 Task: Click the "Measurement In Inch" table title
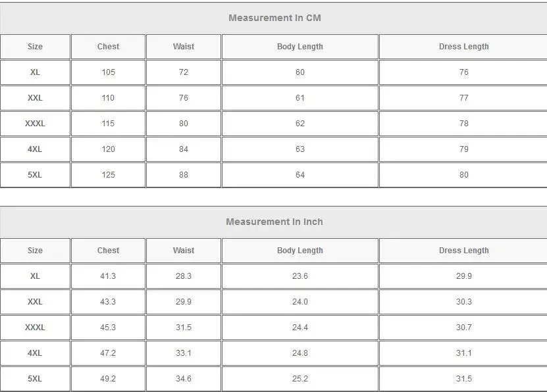274,222
